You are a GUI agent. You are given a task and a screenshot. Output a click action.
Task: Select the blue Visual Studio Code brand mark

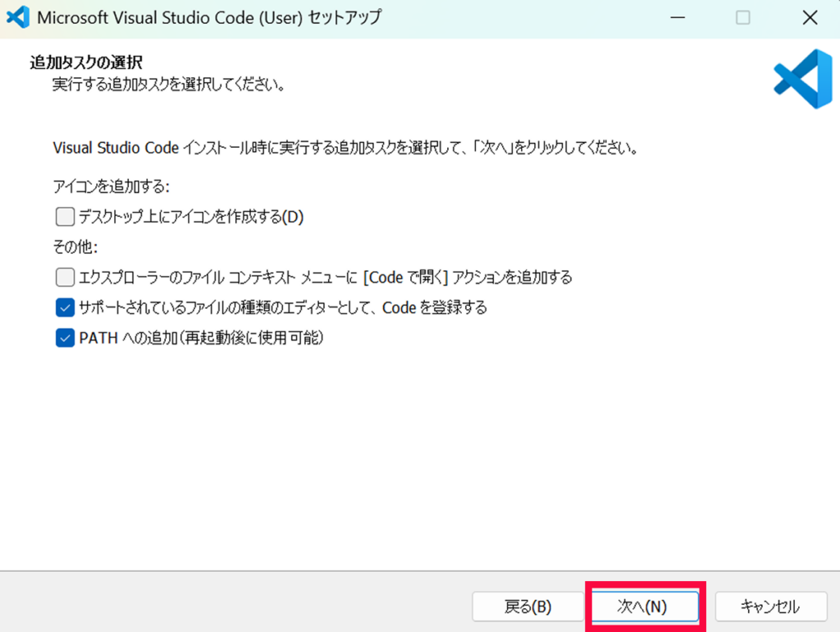coord(802,79)
